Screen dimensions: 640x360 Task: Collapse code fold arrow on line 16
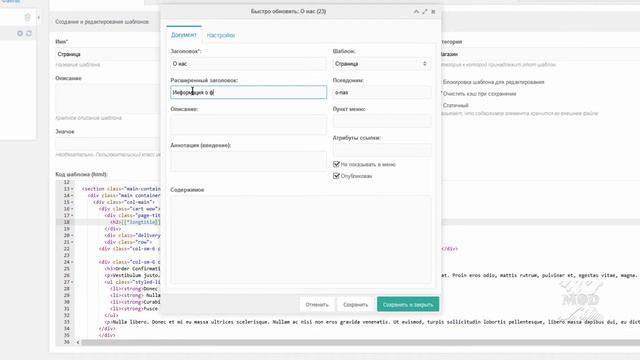[x=73, y=209]
